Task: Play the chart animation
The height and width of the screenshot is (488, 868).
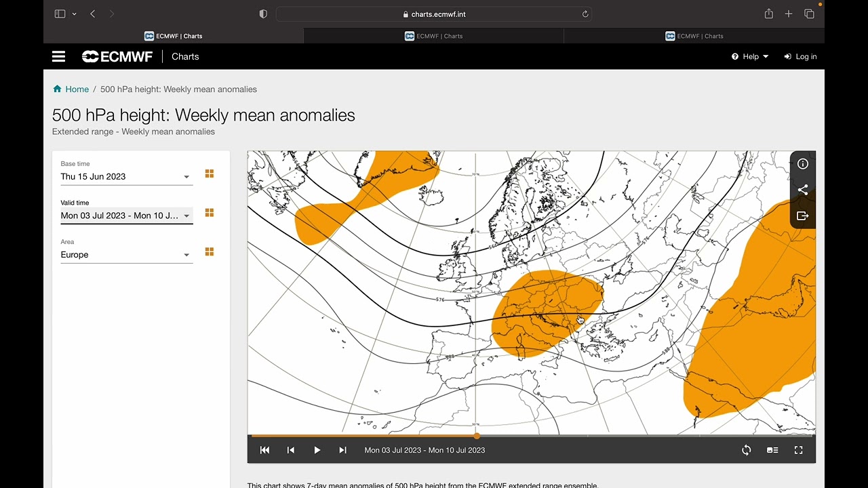Action: pos(317,450)
